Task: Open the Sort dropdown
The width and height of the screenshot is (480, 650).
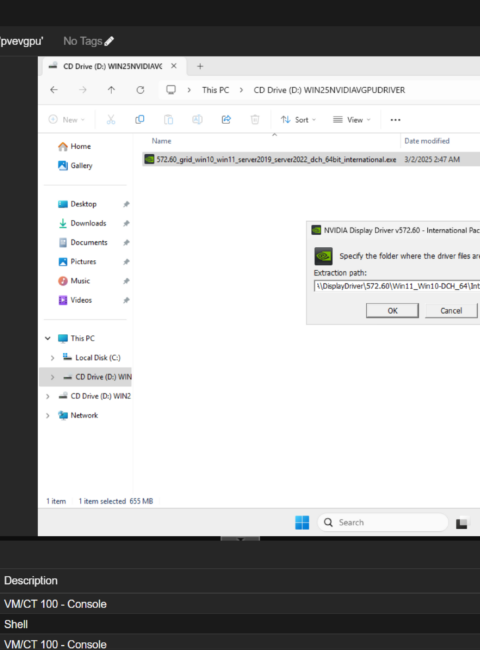Action: pyautogui.click(x=298, y=120)
